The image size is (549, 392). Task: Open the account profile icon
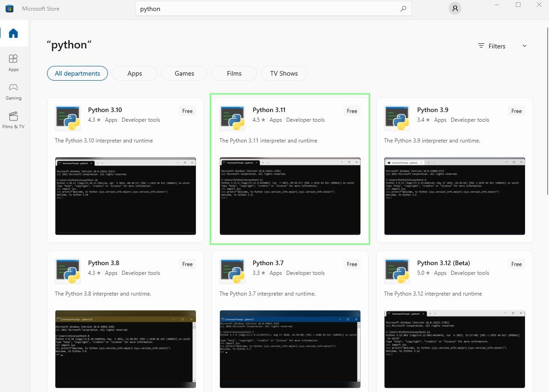point(455,8)
